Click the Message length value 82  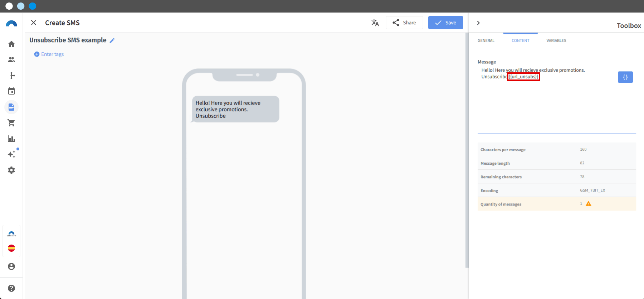coord(582,163)
